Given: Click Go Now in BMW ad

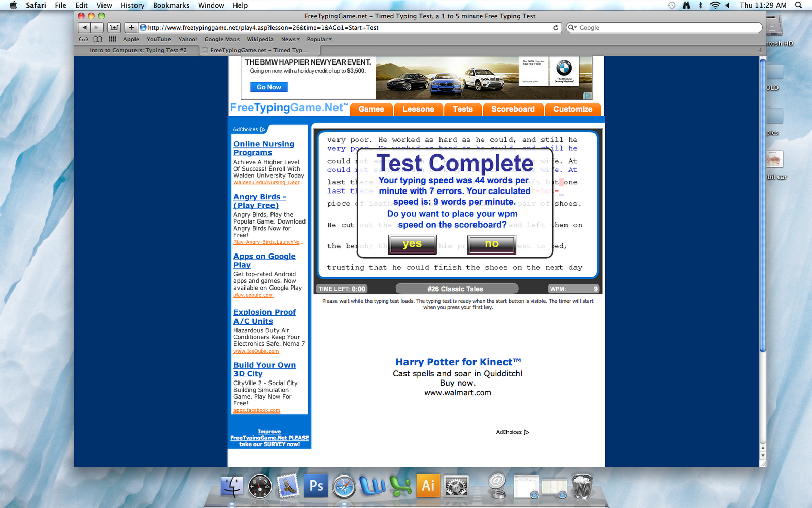Looking at the screenshot, I should pyautogui.click(x=268, y=87).
